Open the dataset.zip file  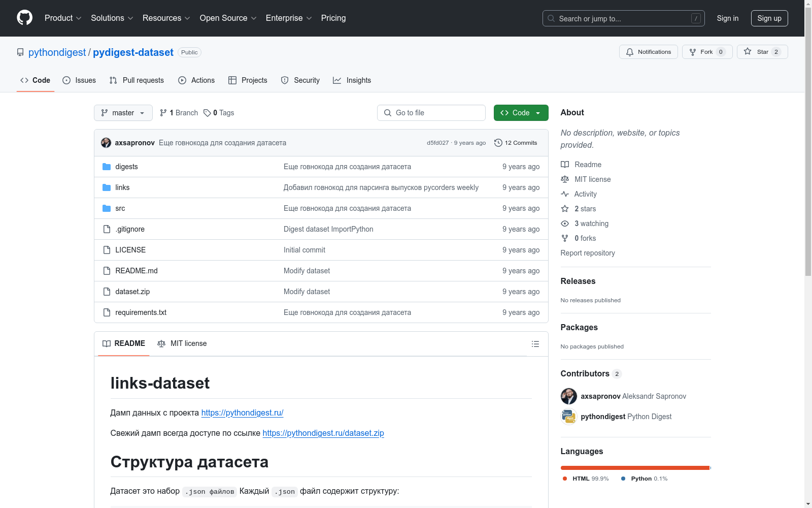(x=132, y=292)
